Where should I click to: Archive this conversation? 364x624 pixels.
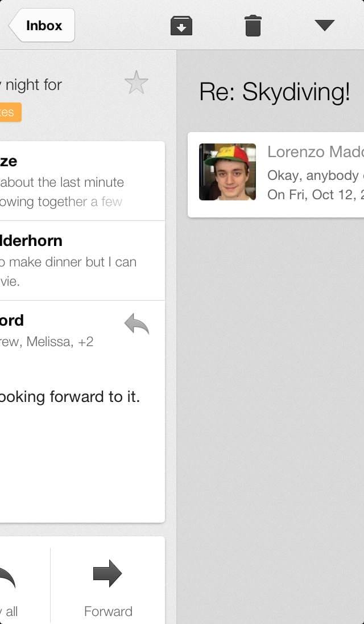pos(181,26)
